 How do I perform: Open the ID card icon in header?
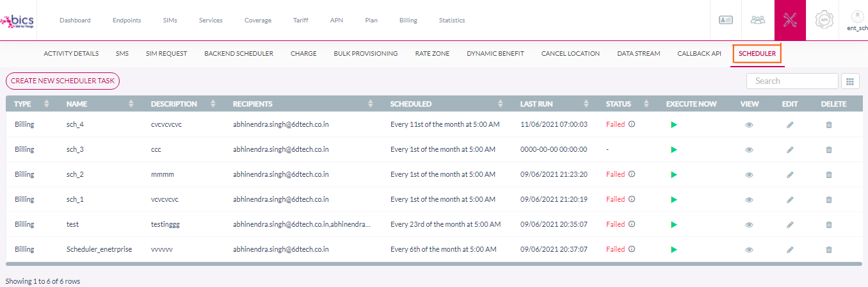coord(725,20)
